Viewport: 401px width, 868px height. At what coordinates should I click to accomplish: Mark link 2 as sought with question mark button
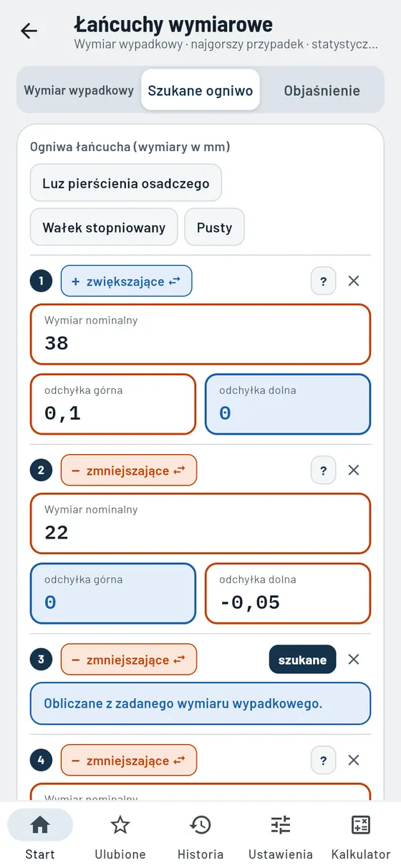click(324, 471)
